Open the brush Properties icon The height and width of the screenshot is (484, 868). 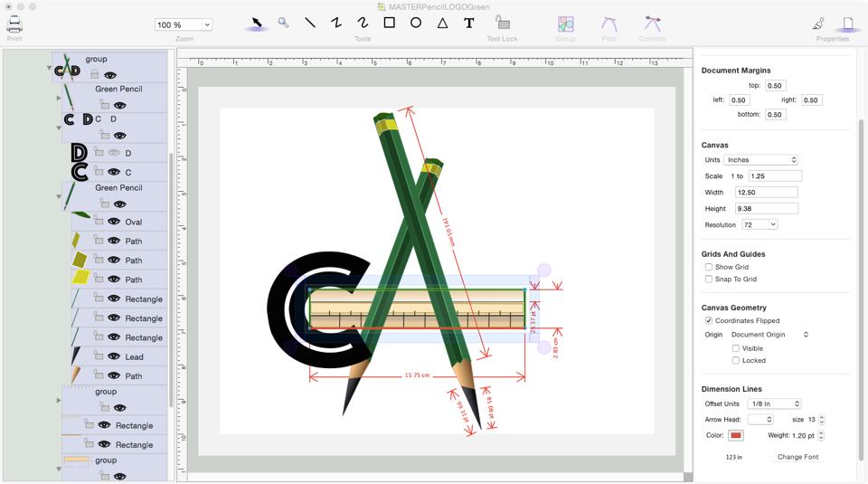point(818,24)
